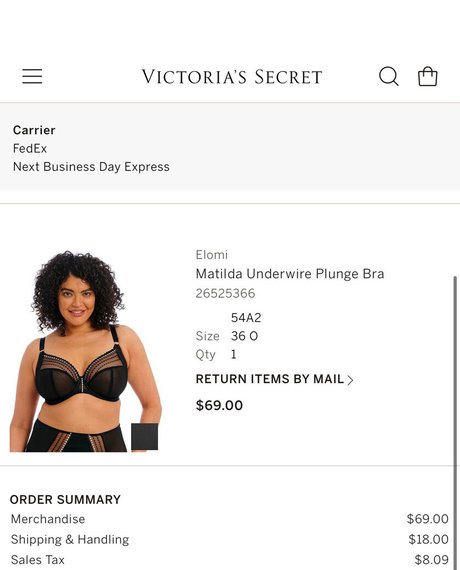Click the Victoria's Secret logo
Viewport: 460px width, 570px height.
click(x=232, y=77)
